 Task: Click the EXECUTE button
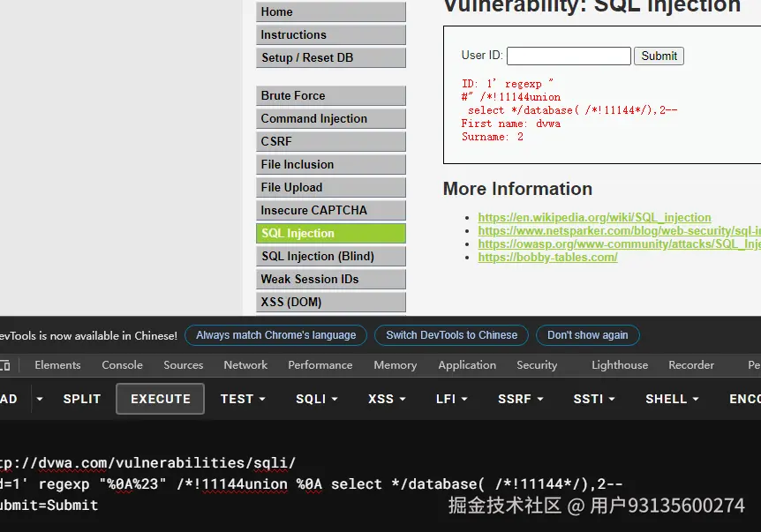160,399
